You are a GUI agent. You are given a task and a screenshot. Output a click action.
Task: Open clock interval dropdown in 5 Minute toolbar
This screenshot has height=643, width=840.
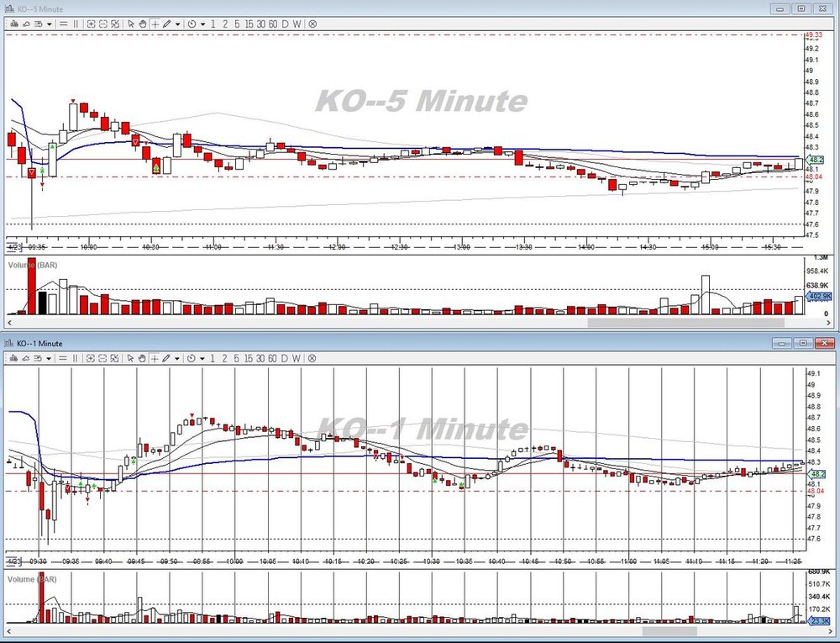tap(203, 24)
